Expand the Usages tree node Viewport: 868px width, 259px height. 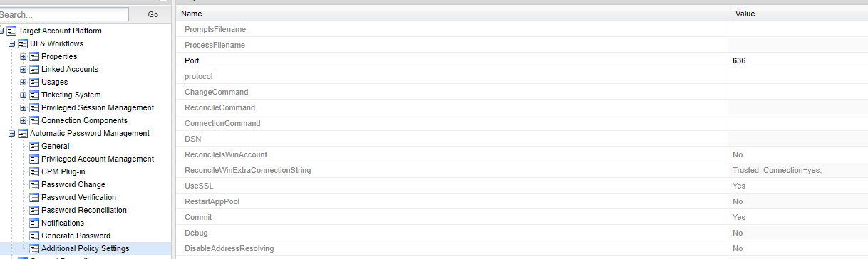point(24,82)
